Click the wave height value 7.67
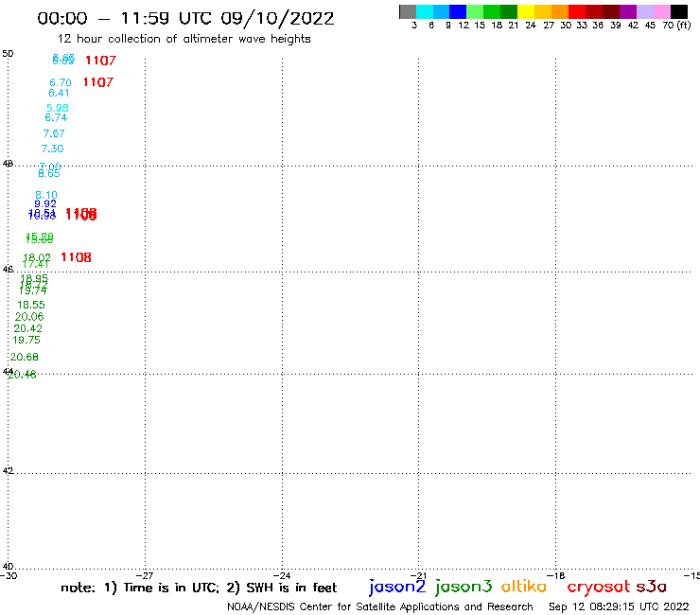 tap(54, 133)
